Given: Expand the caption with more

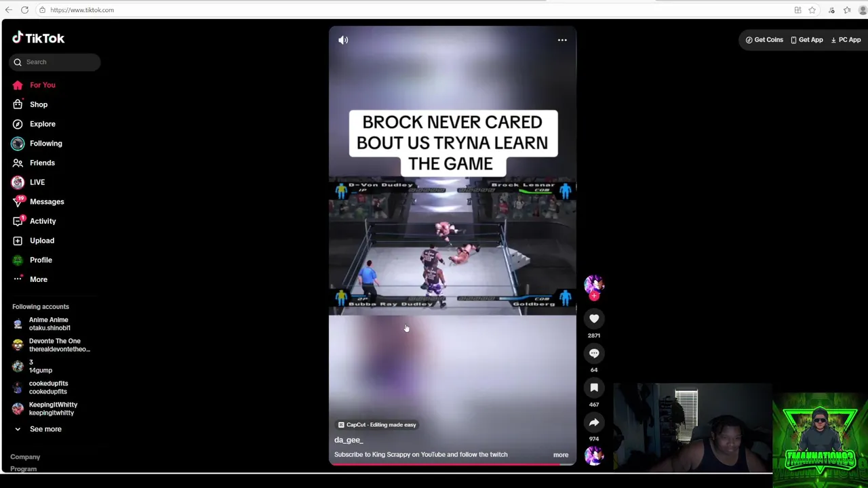Looking at the screenshot, I should point(561,455).
